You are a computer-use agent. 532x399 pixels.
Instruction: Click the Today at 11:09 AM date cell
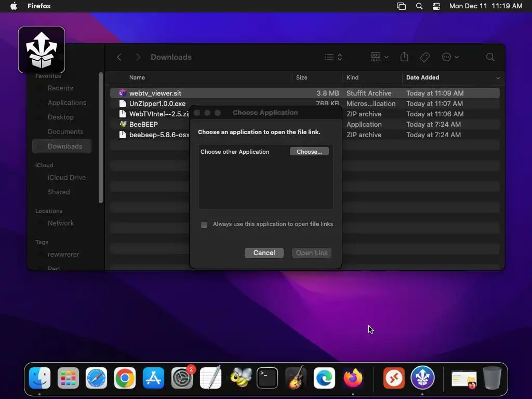tap(435, 93)
